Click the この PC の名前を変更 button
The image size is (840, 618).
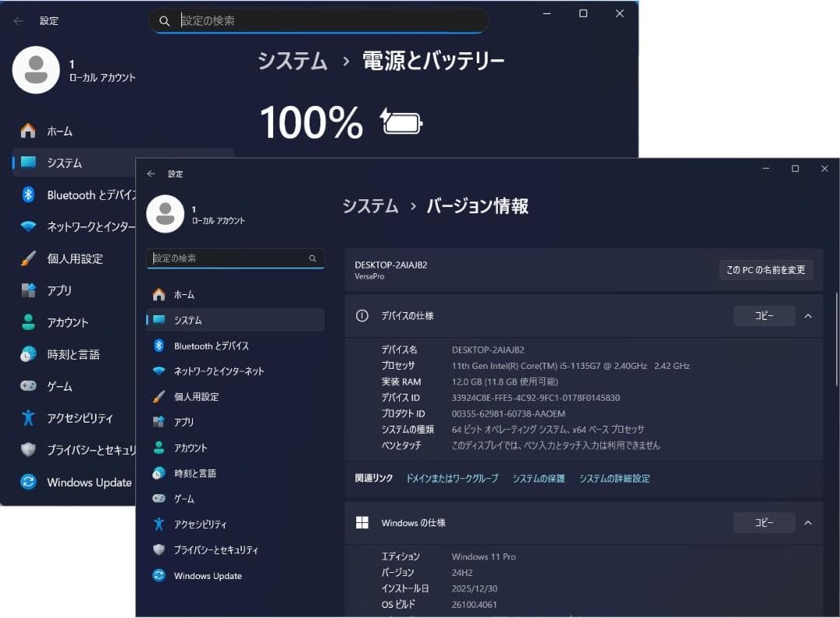pyautogui.click(x=767, y=270)
